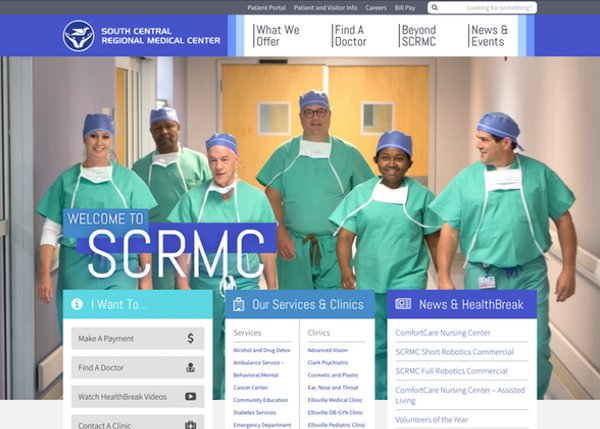Open the What We Offer menu
The image size is (600, 429).
click(277, 36)
